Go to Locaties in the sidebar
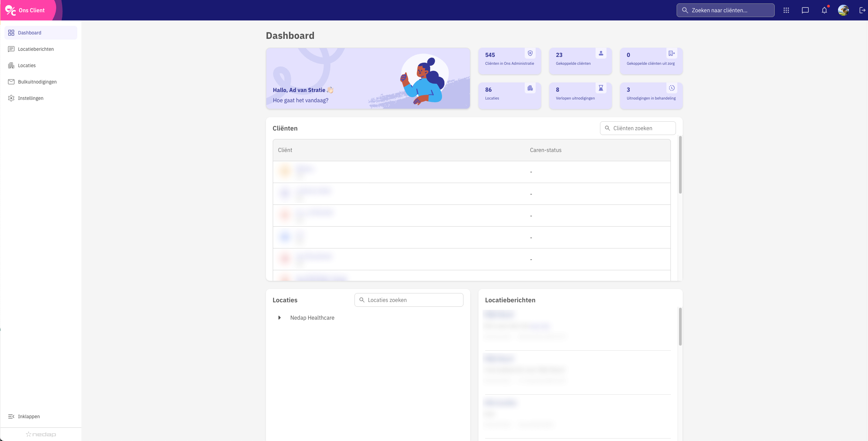The image size is (868, 441). click(x=41, y=65)
